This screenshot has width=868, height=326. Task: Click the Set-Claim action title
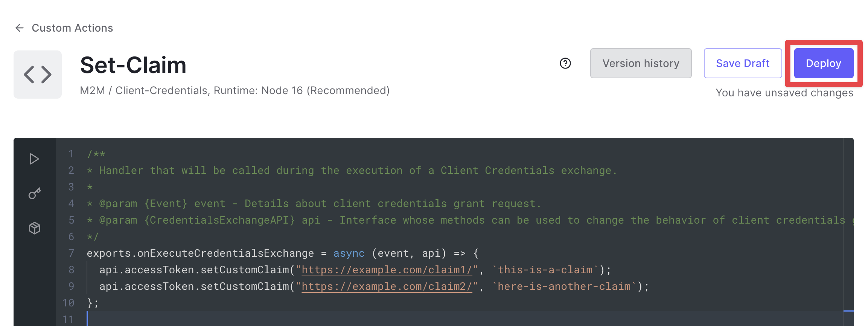[133, 65]
